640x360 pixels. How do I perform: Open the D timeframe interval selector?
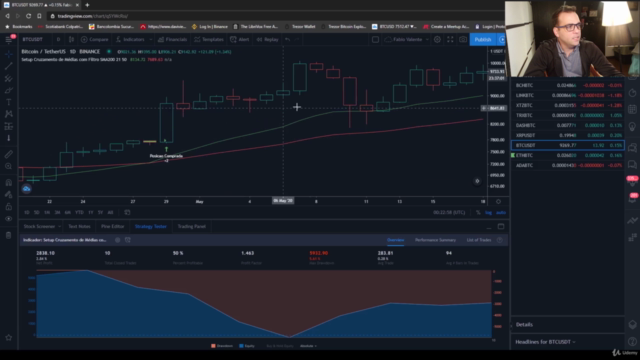[58, 40]
